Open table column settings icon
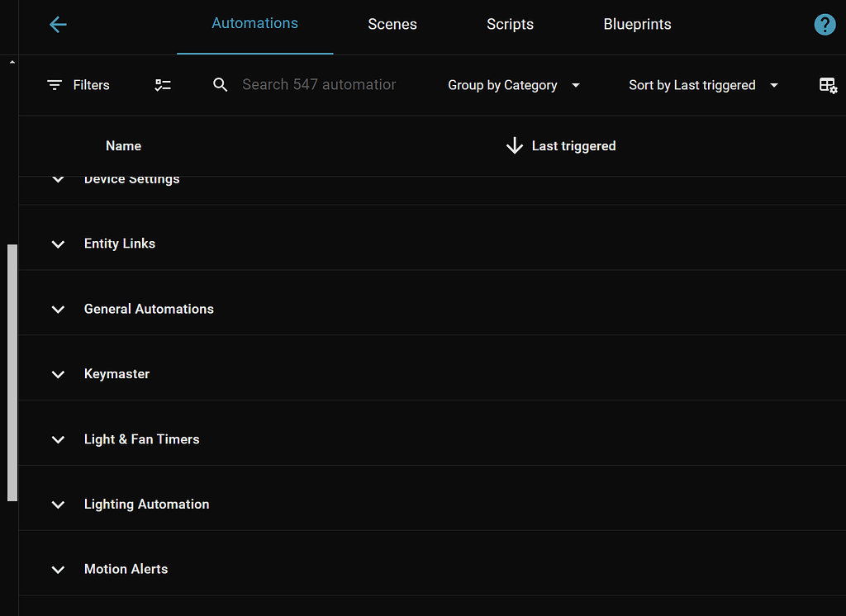Image resolution: width=846 pixels, height=616 pixels. coord(828,85)
